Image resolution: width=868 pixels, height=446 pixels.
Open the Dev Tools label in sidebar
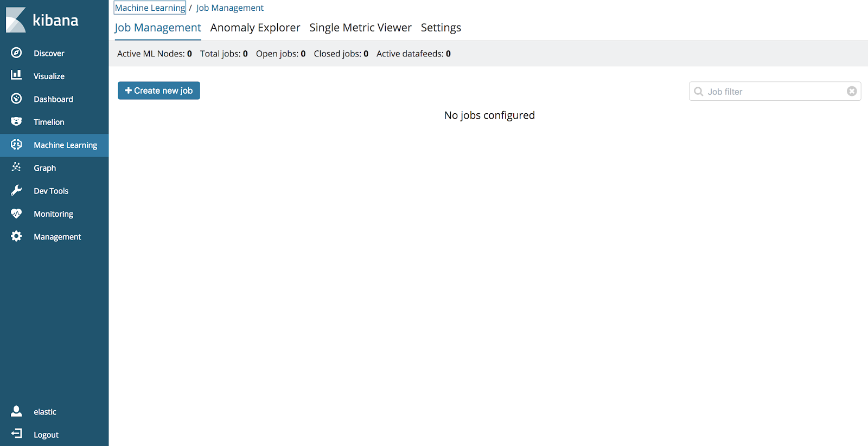click(x=51, y=191)
